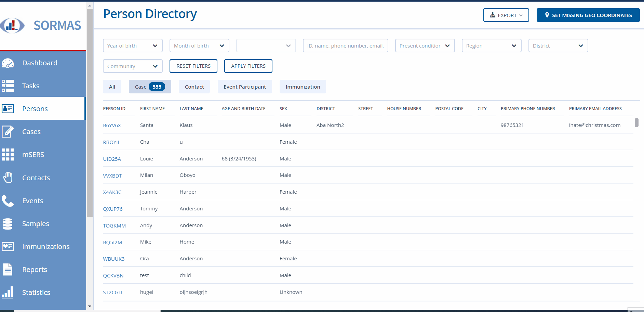Open person ST2CGD link

[x=112, y=292]
